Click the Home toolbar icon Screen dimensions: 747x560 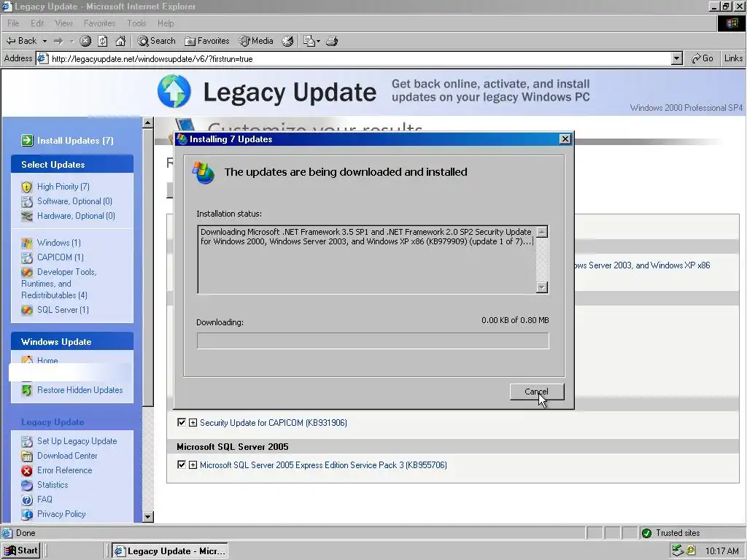(120, 41)
